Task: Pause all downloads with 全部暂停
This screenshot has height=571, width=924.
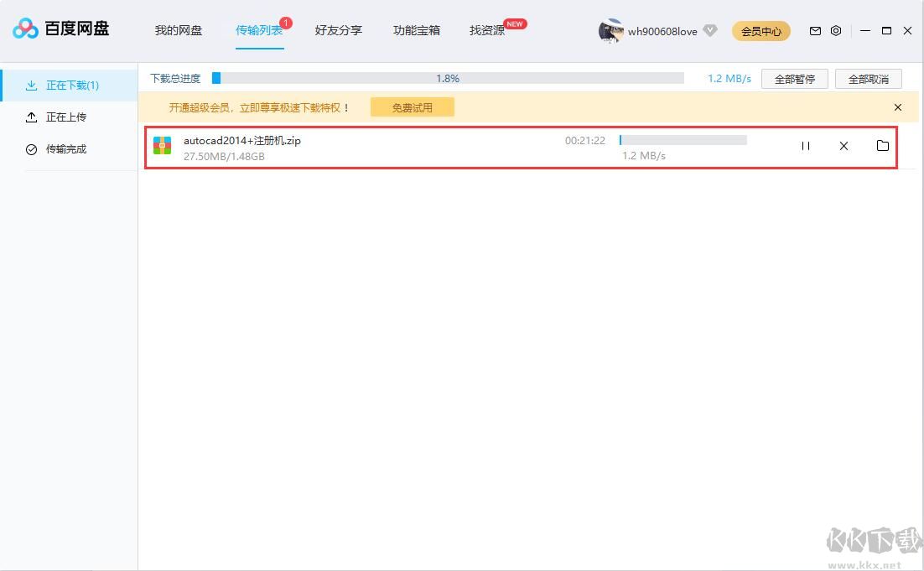Action: pos(793,78)
